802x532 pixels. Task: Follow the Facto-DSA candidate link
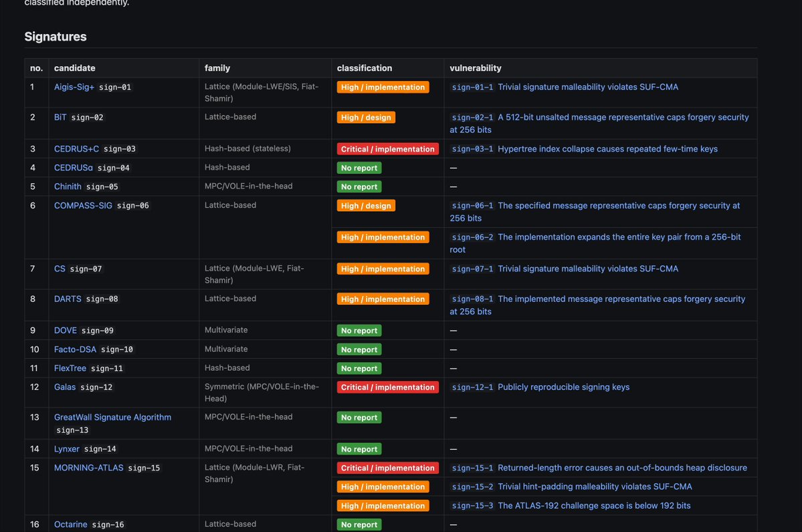point(75,350)
